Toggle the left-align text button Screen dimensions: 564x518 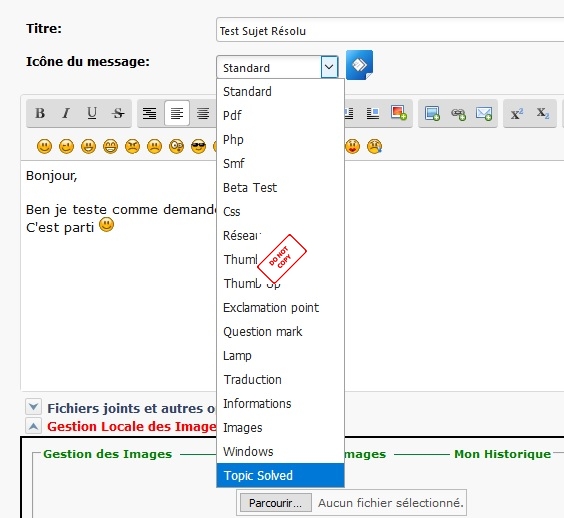(x=177, y=113)
